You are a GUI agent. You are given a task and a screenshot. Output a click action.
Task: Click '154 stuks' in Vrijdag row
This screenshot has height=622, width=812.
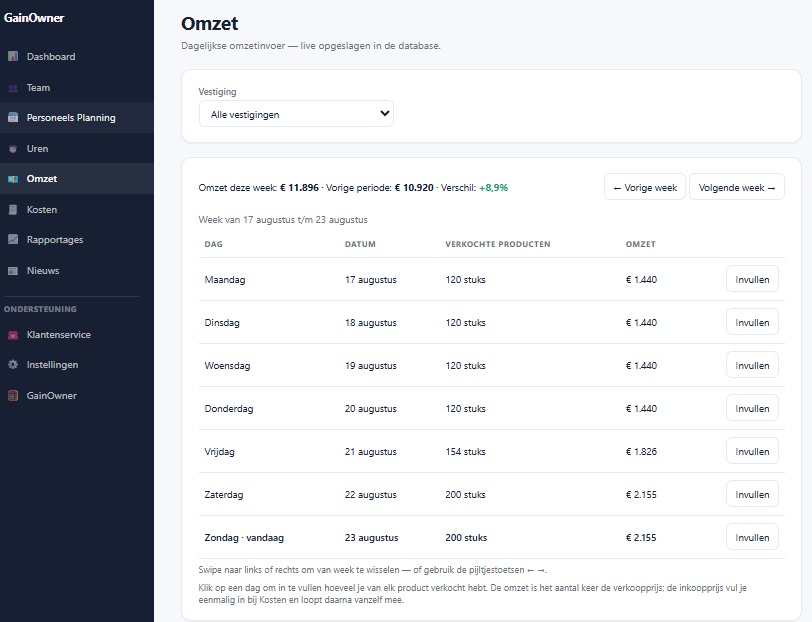[x=466, y=452]
